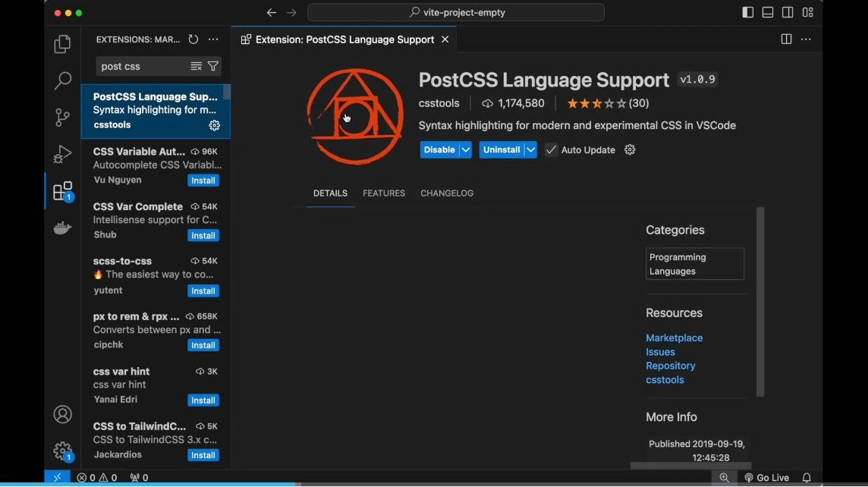Viewport: 868px width, 487px height.
Task: Open the Manage gear in activity bar
Action: point(62,451)
